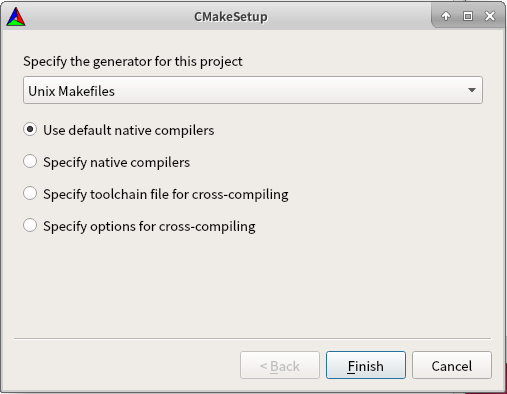507x394 pixels.
Task: Enable the options for cross-compiling radio circle
Action: pyautogui.click(x=30, y=225)
